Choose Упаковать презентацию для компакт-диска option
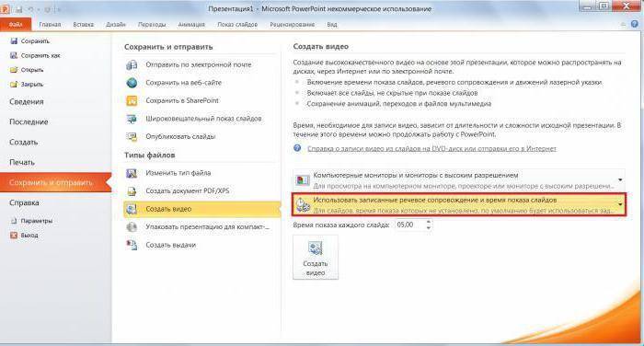Screen dimensions: 644x346 tap(207, 226)
